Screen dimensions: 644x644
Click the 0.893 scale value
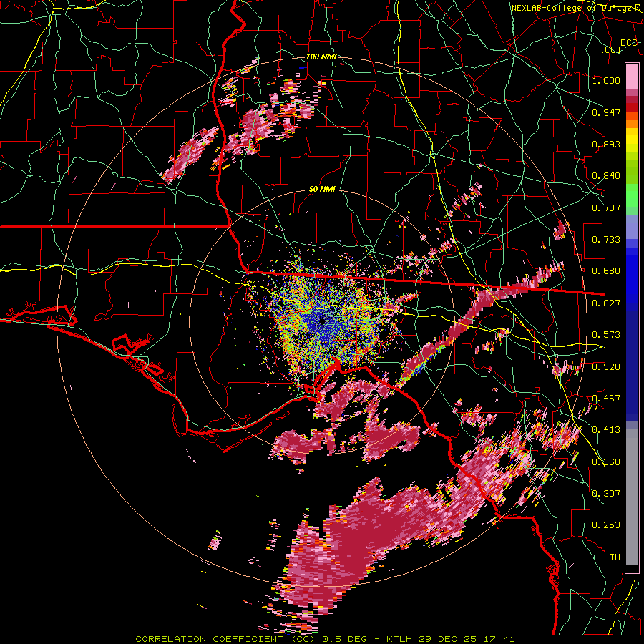click(x=606, y=144)
